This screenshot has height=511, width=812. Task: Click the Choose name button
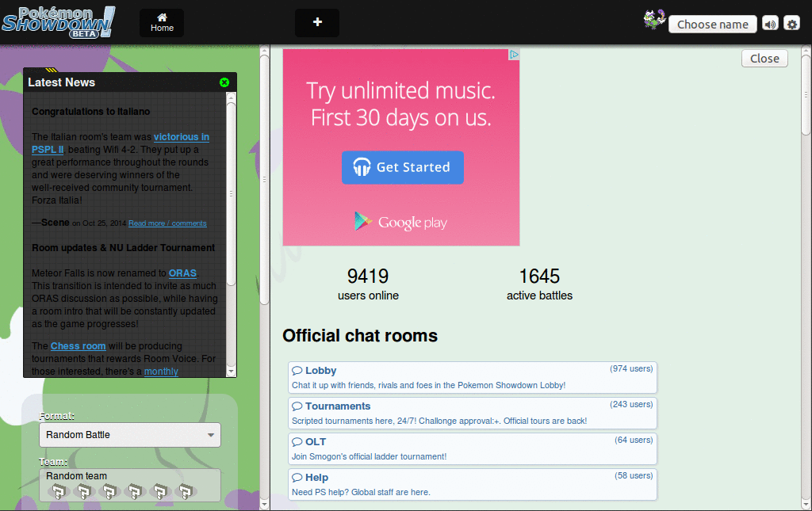713,25
